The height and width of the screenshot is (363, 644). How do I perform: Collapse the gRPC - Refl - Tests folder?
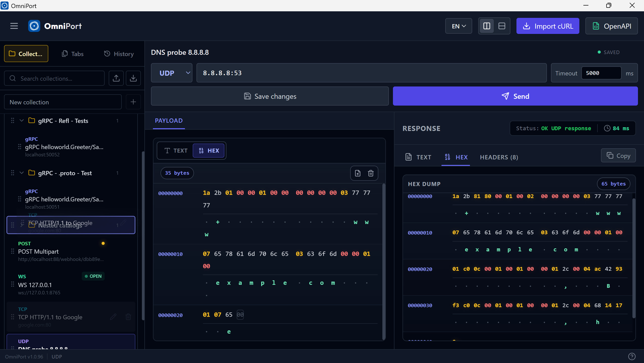[x=22, y=121]
